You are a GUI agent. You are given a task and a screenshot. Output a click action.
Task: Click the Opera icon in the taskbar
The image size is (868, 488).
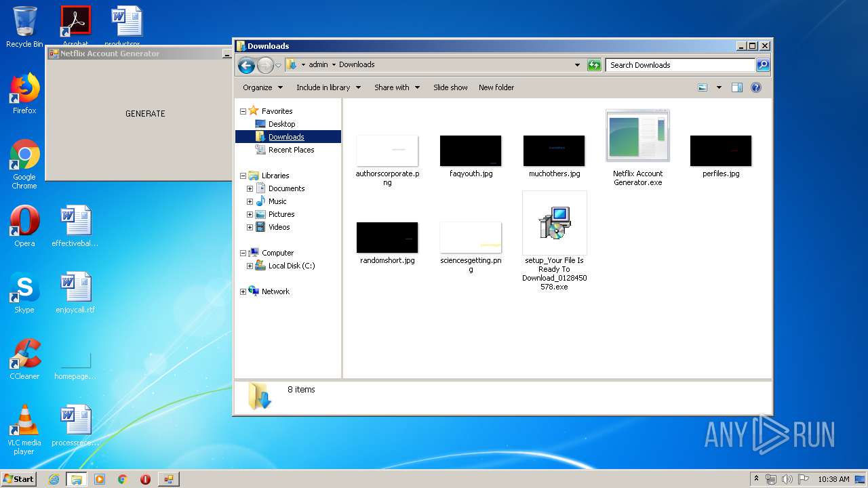[x=145, y=479]
